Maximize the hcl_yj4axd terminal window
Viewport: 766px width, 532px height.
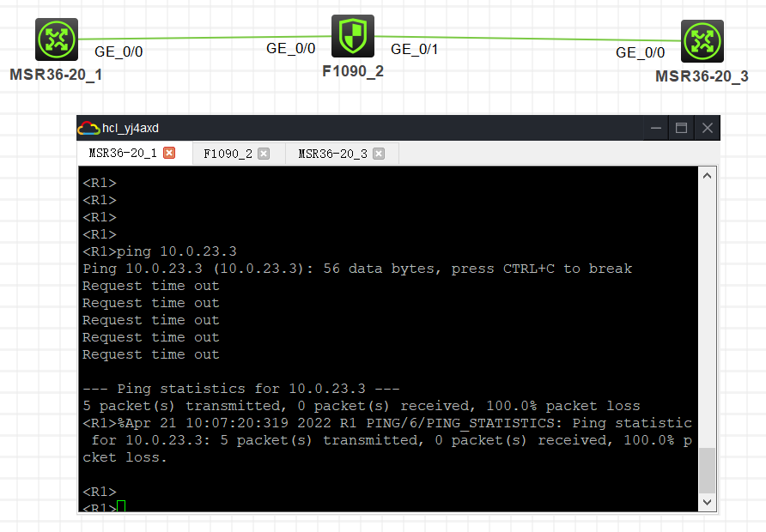pyautogui.click(x=682, y=128)
